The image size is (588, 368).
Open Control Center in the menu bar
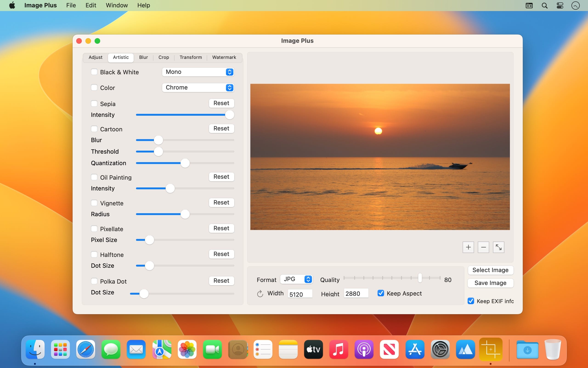560,5
